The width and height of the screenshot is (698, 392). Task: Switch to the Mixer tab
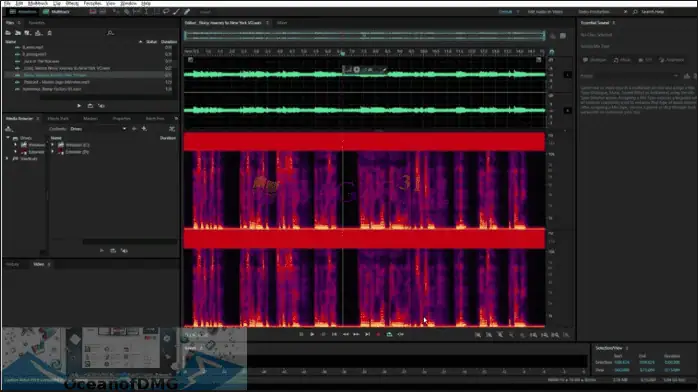point(282,23)
